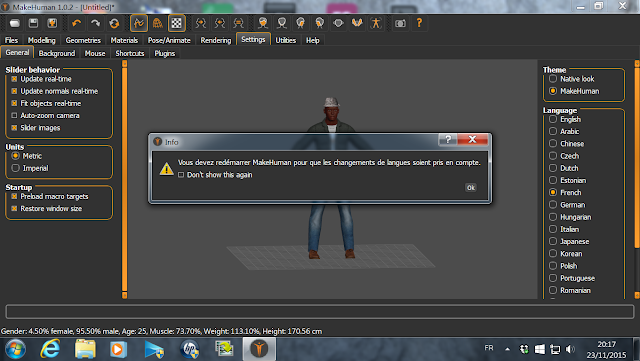This screenshot has width=640, height=361.
Task: Click the left panel scrollbar up arrow
Action: point(124,64)
